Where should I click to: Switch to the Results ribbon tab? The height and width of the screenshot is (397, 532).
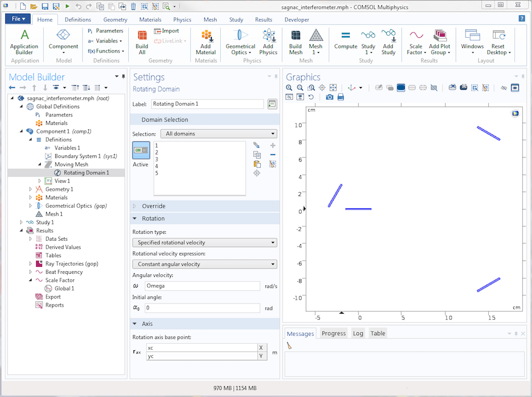(264, 20)
